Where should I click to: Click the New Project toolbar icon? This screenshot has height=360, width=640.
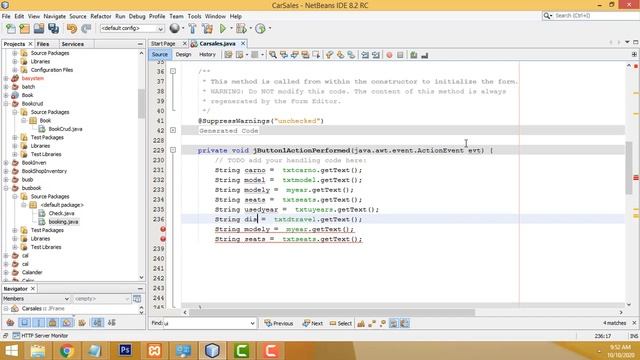coord(25,29)
